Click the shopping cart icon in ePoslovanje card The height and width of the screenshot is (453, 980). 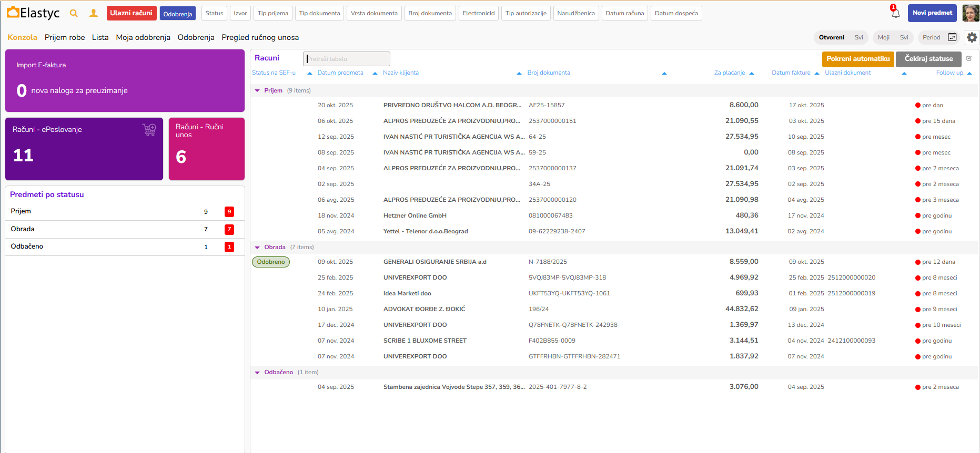pyautogui.click(x=149, y=130)
